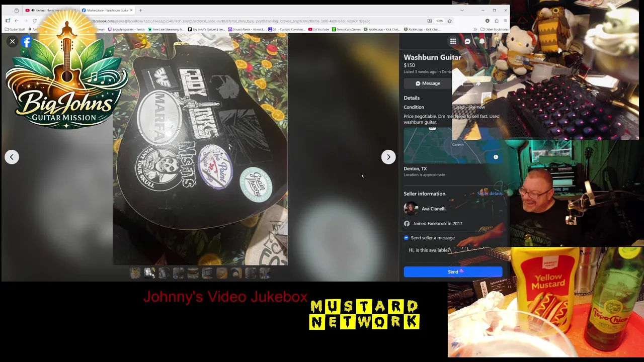Open the Facebook menu grid icon
644x362 pixels.
[x=453, y=42]
